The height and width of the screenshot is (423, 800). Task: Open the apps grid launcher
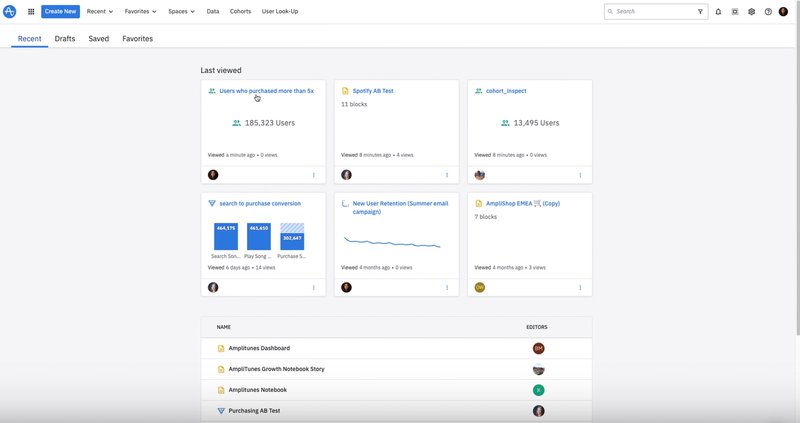click(x=30, y=11)
